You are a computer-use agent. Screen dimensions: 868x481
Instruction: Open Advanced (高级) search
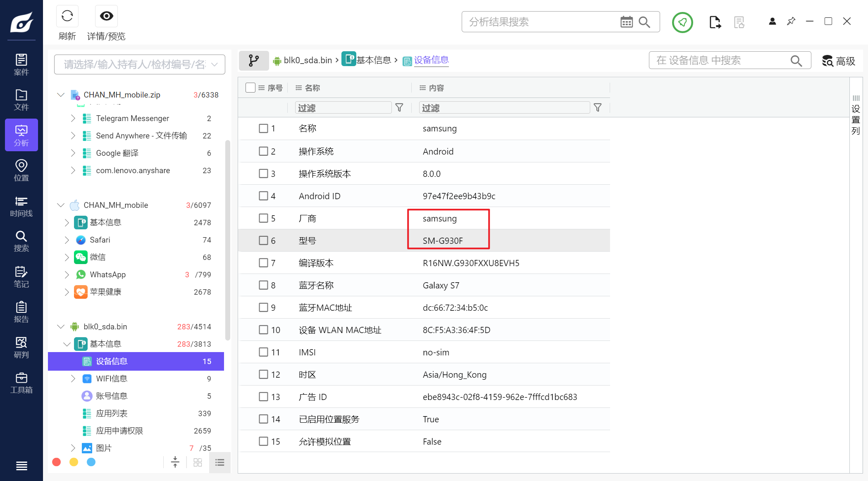tap(838, 61)
